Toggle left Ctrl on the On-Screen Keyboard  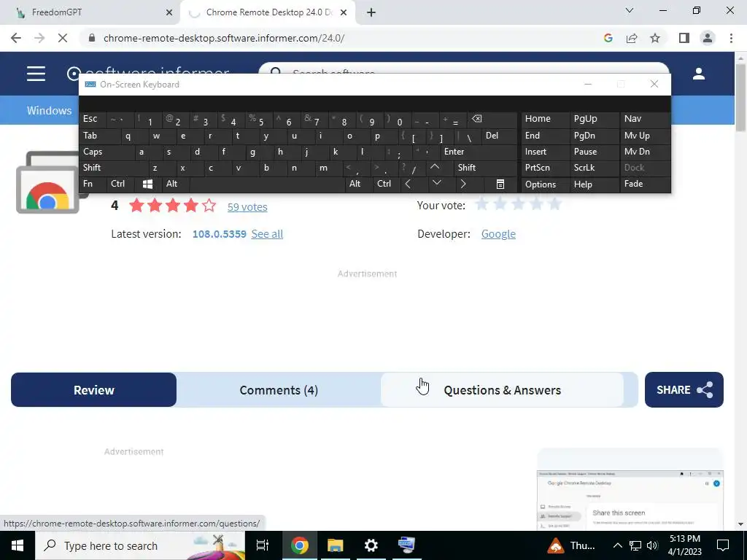click(x=120, y=184)
